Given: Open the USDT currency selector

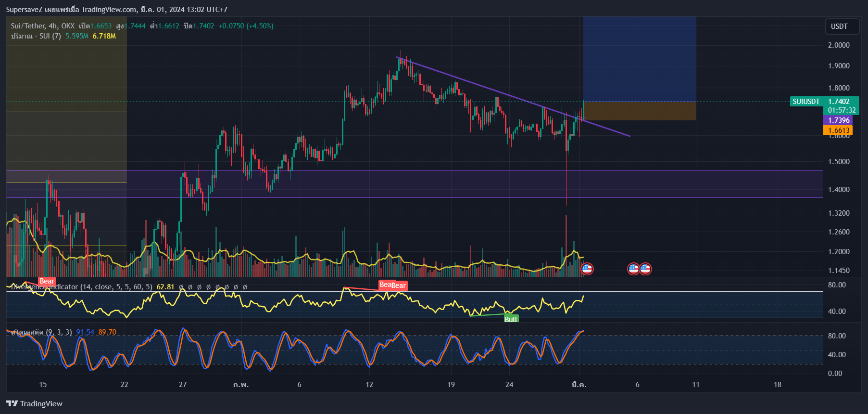Looking at the screenshot, I should (x=842, y=26).
